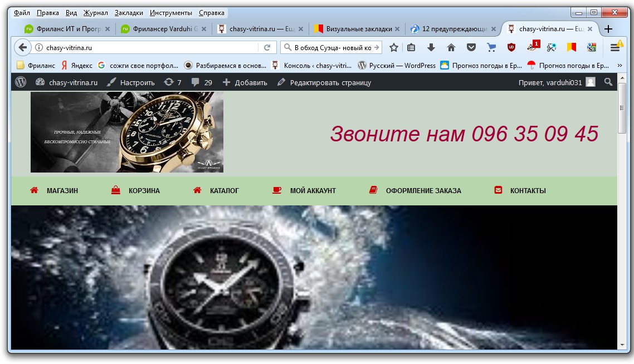Open the Firefox hamburger menu
The height and width of the screenshot is (364, 634).
616,47
